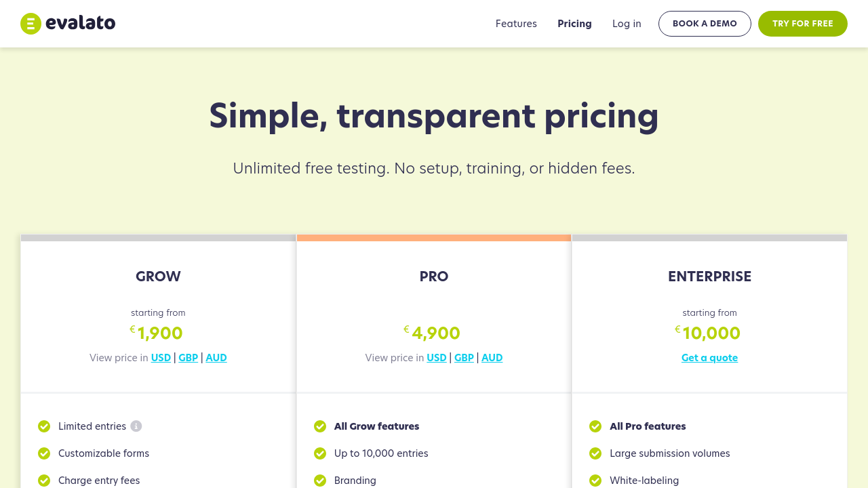868x488 pixels.
Task: View the Pro plan price in USD
Action: [x=437, y=358]
